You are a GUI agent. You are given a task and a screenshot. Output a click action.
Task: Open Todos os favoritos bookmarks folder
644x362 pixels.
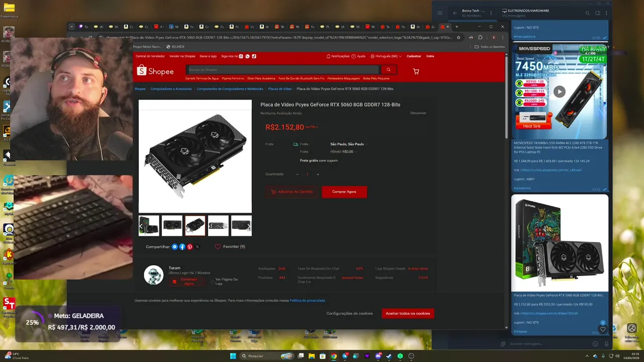(x=490, y=47)
